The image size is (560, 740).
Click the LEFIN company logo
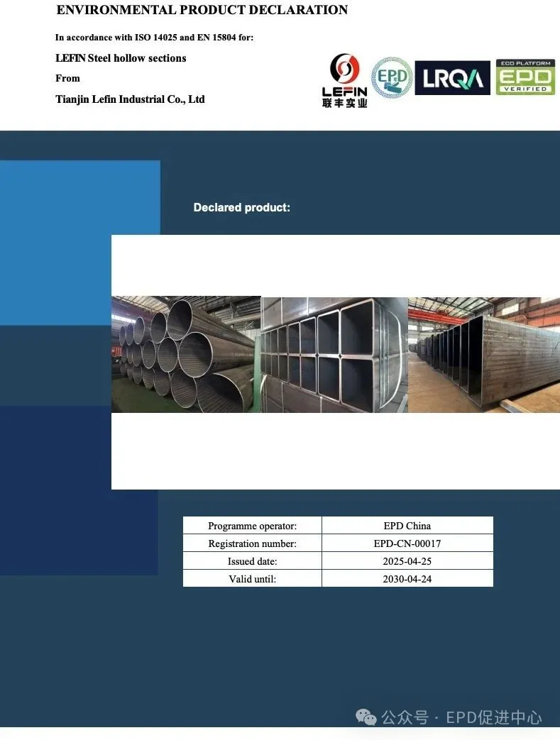345,81
